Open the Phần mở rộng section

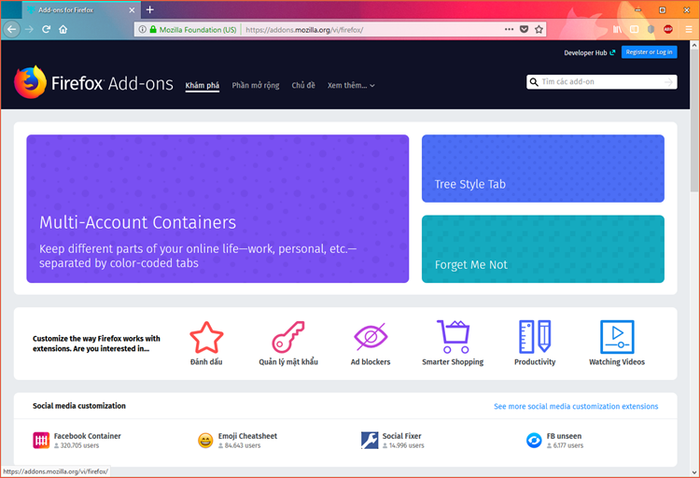(x=255, y=85)
